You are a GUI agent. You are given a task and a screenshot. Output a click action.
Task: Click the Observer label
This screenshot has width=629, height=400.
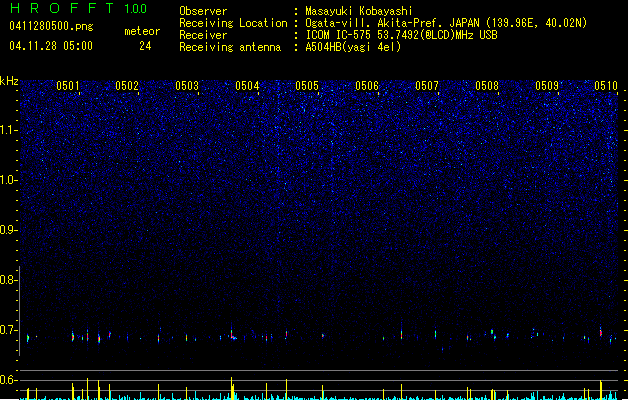click(x=203, y=11)
